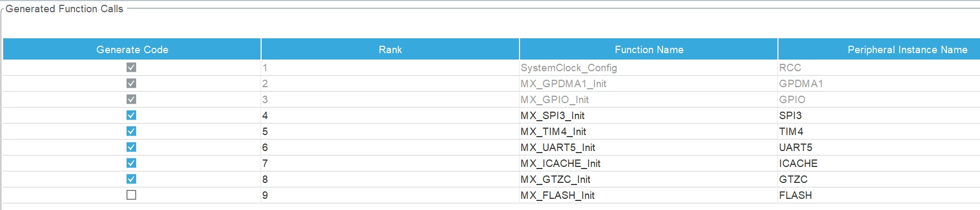This screenshot has height=210, width=980.
Task: Select rank cell 7 for MX_ICACHE_Init
Action: click(390, 163)
